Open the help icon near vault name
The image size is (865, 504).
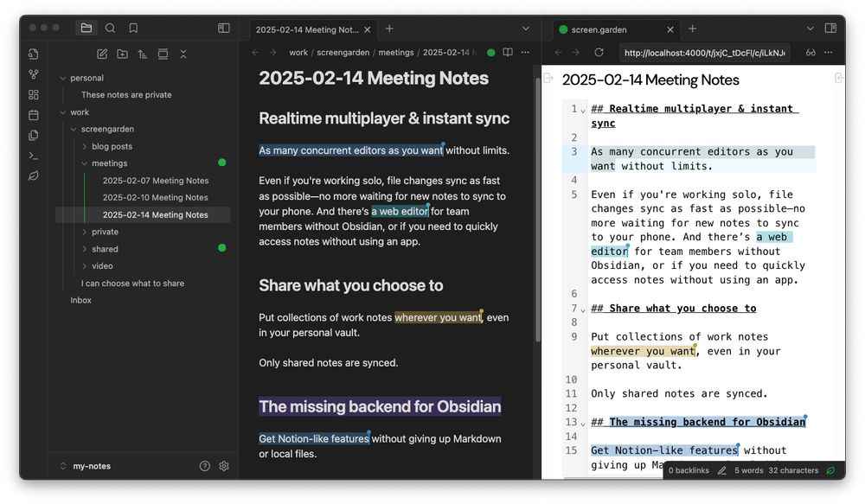click(205, 467)
